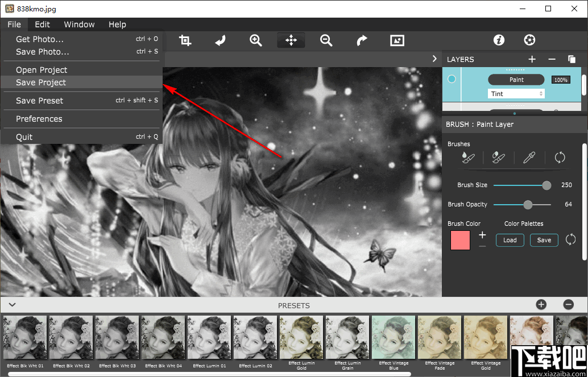Click the undo arrow icon
588x377 pixels.
click(221, 40)
